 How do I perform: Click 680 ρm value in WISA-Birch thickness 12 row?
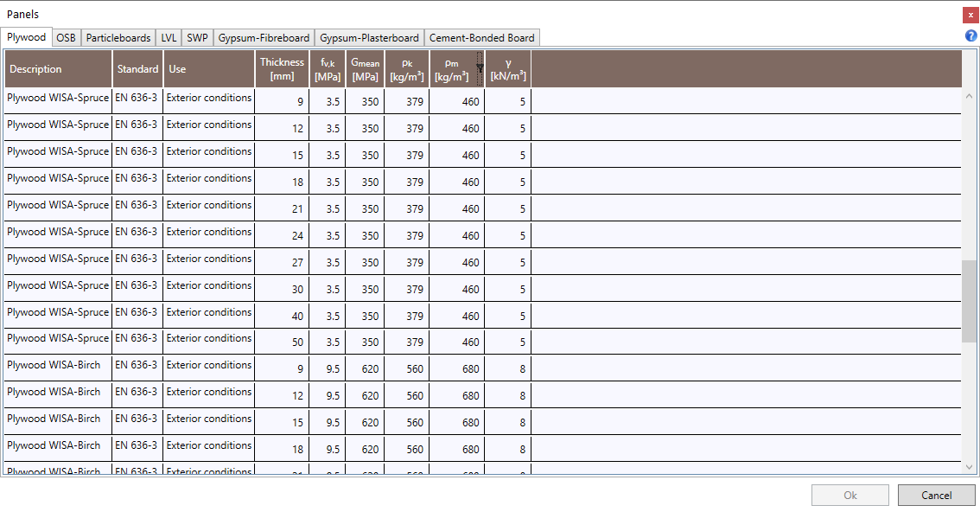click(471, 396)
